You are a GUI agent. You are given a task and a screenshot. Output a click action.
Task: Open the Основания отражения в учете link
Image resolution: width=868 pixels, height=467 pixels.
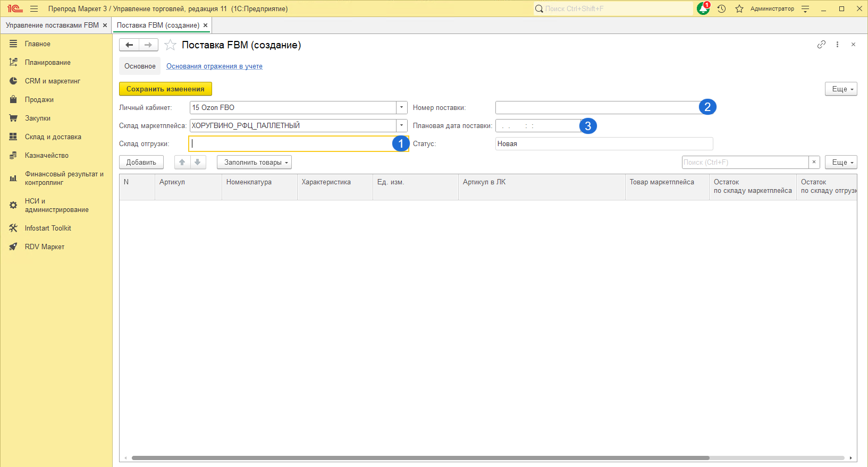click(x=214, y=66)
